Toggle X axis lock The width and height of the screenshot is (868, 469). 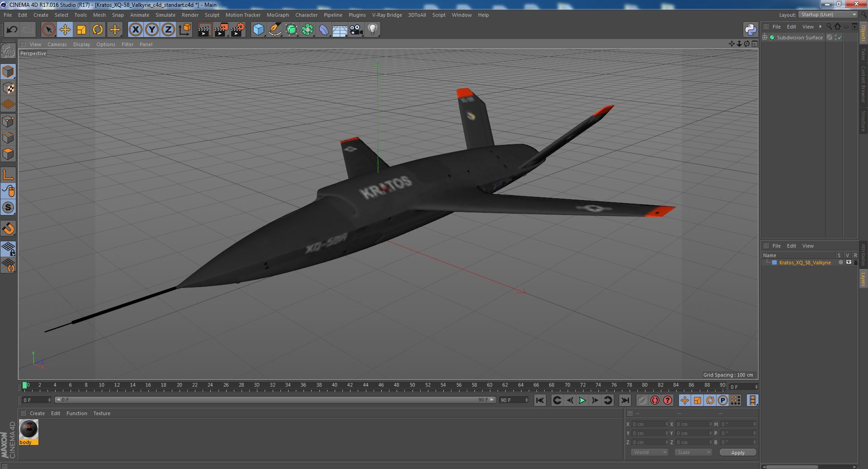tap(135, 30)
